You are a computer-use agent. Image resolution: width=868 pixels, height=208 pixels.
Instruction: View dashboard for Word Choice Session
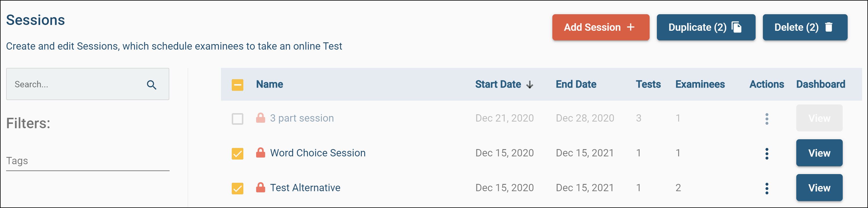point(819,153)
